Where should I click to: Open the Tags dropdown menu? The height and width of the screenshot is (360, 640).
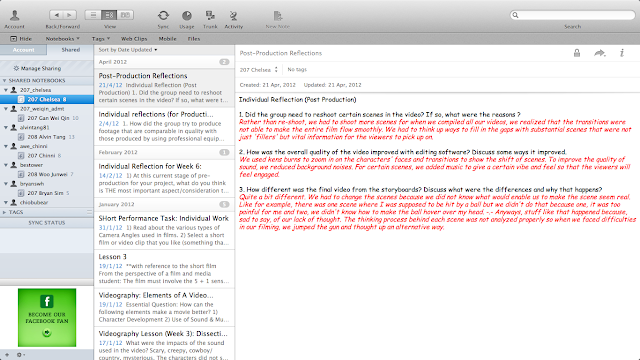click(x=101, y=39)
